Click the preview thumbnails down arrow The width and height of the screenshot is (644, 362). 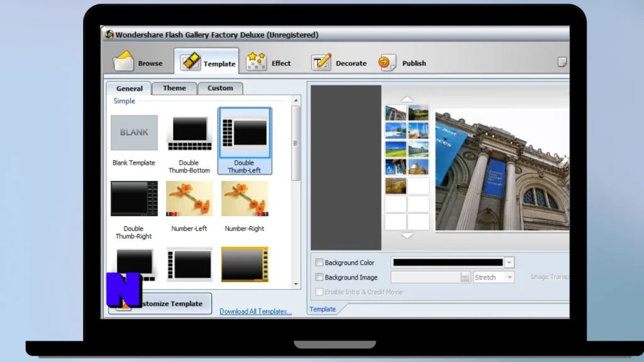pyautogui.click(x=407, y=236)
